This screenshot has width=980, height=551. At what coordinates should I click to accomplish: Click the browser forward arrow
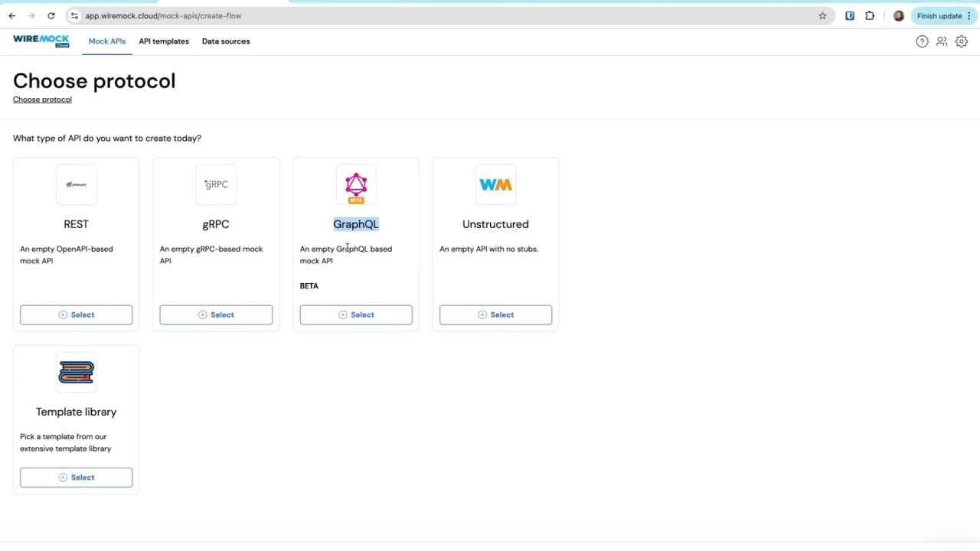[x=31, y=15]
